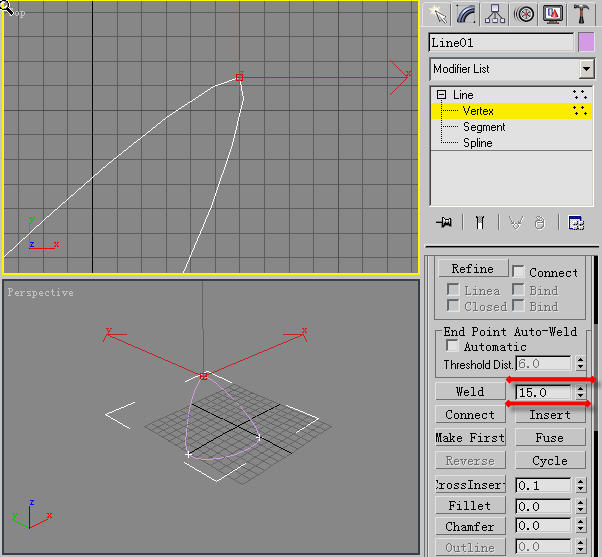The height and width of the screenshot is (557, 602).
Task: Open the Hierarchy panel tab
Action: click(x=495, y=14)
